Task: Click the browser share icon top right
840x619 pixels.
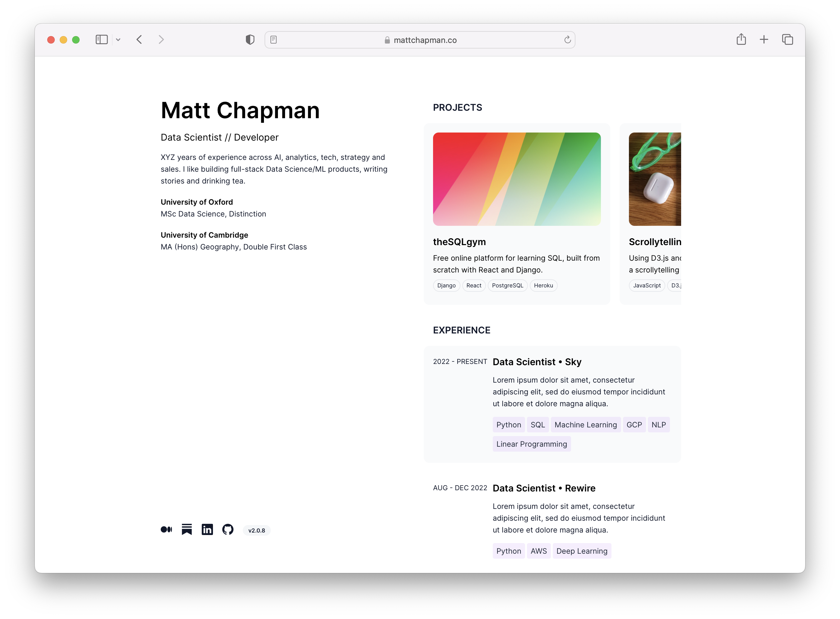Action: tap(741, 39)
